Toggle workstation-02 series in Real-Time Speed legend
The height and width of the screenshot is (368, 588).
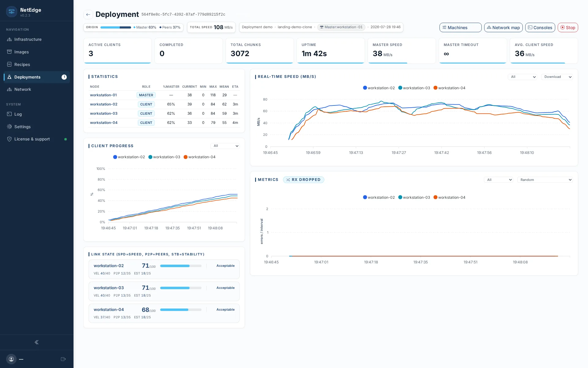coord(379,88)
